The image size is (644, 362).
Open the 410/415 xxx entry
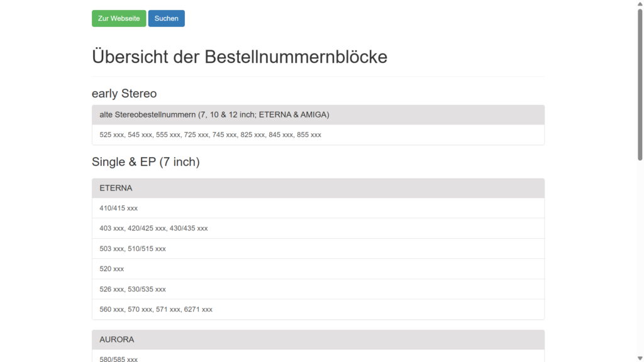tap(118, 208)
